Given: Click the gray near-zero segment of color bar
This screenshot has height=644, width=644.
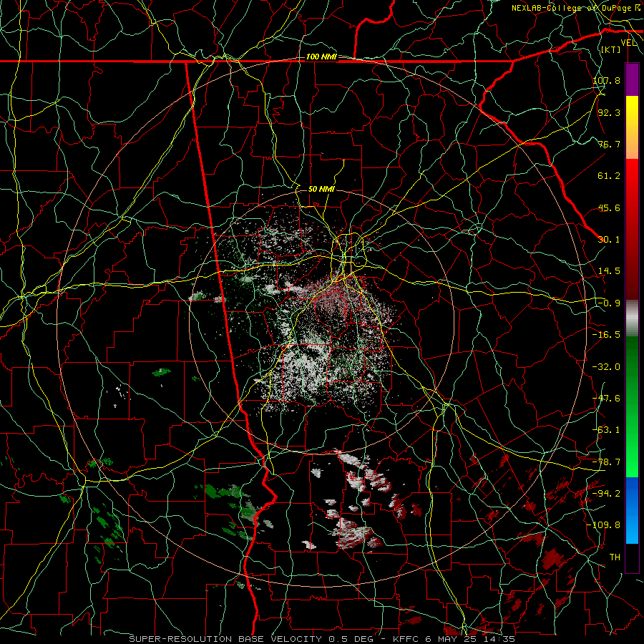Looking at the screenshot, I should tap(632, 318).
